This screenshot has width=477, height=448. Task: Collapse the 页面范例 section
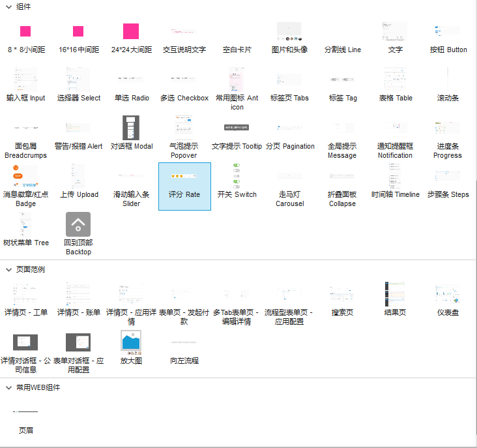coord(8,269)
